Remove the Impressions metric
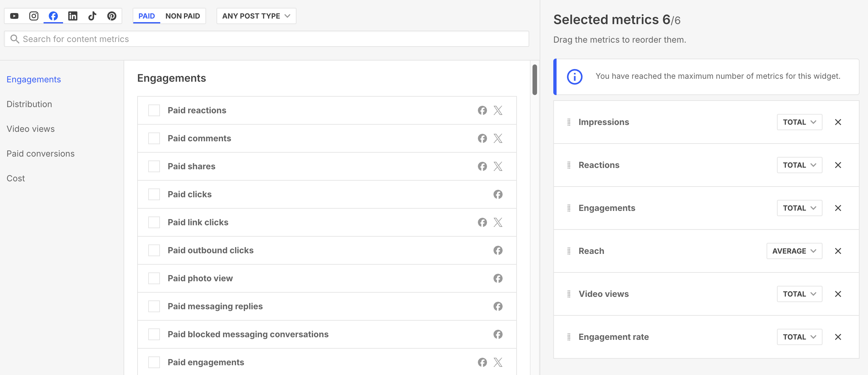 (838, 122)
